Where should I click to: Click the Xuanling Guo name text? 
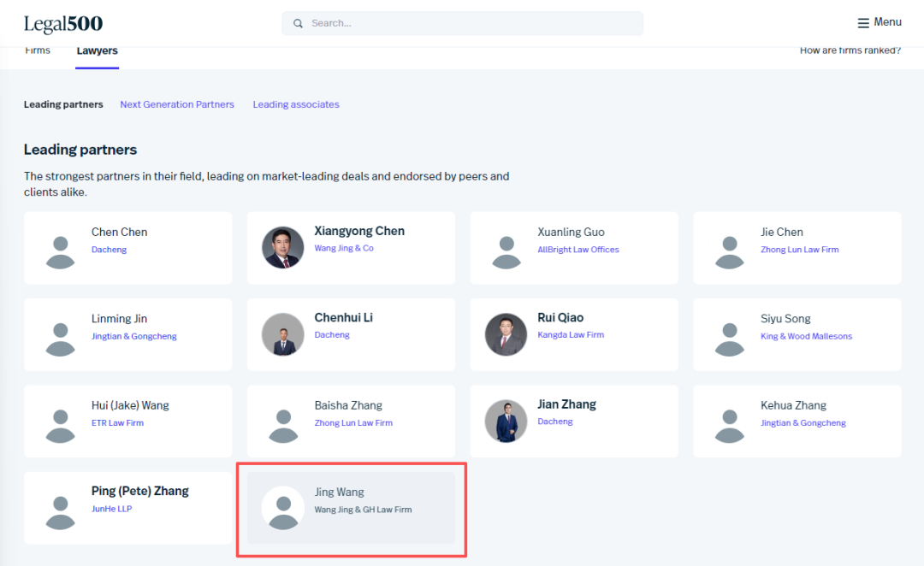571,232
